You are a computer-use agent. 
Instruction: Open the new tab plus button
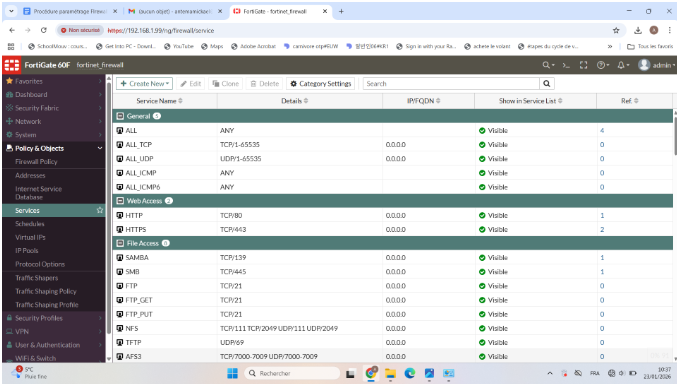(341, 11)
